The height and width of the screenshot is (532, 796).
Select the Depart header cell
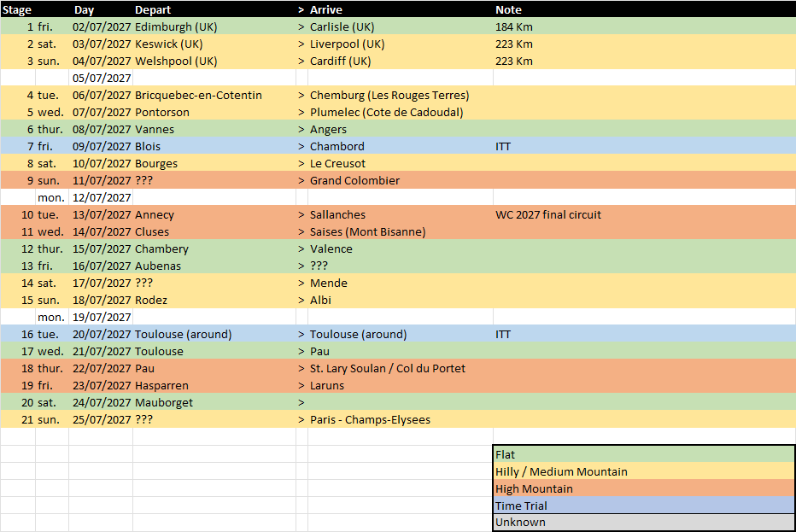pos(214,9)
